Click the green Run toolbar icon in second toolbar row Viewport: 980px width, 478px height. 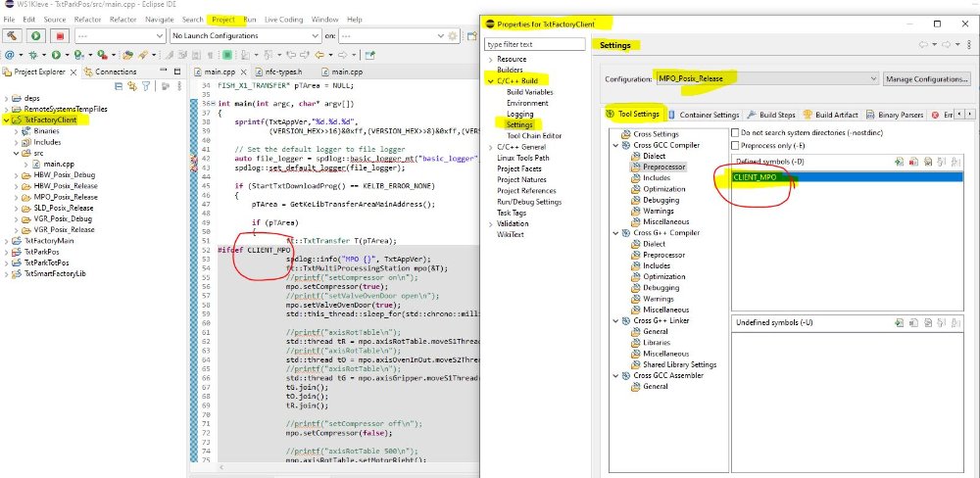56,55
